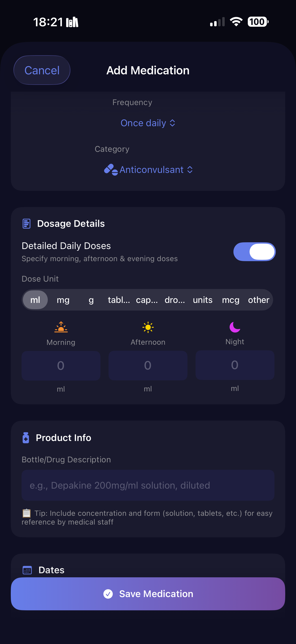Tap the Morning dose input field

(x=61, y=366)
